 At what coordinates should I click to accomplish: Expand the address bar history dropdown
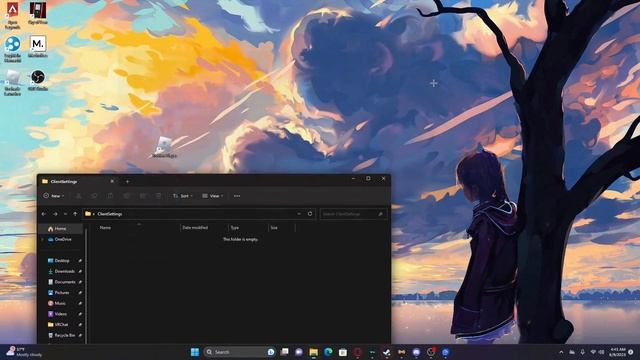point(299,214)
